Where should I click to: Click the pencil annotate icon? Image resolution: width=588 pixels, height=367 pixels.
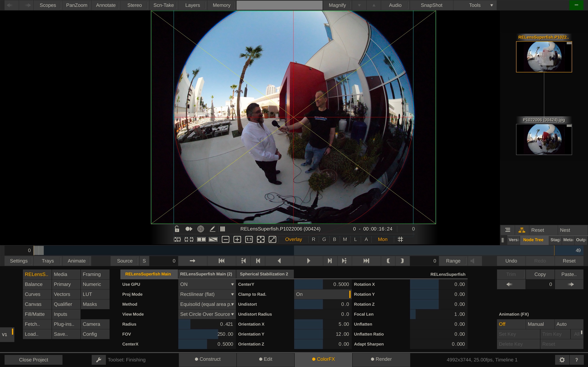212,229
